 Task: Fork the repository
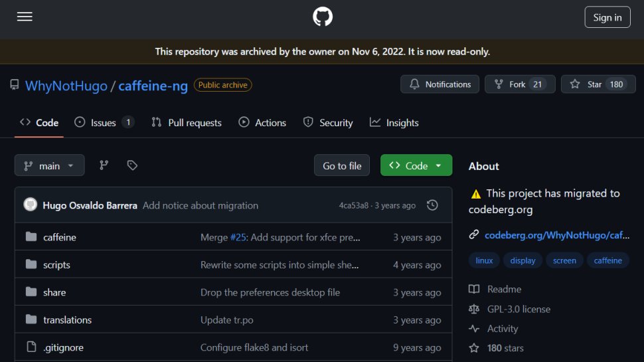point(520,84)
